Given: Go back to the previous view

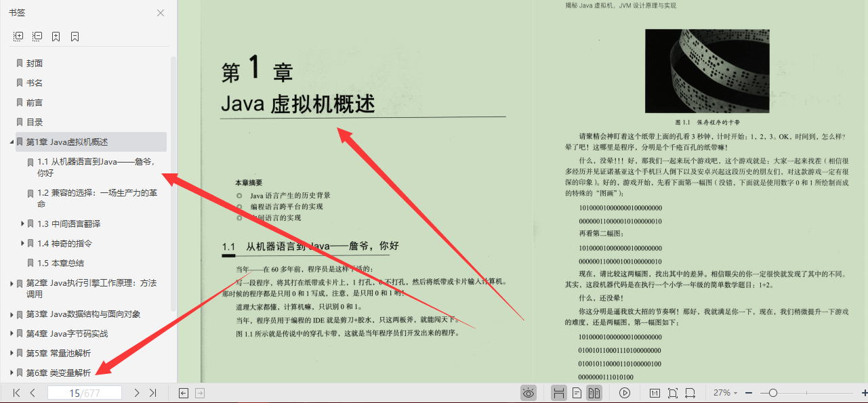Looking at the screenshot, I should (x=183, y=393).
